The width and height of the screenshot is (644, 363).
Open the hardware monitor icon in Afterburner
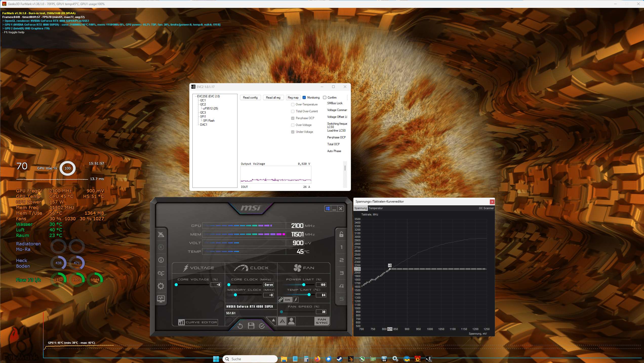point(161,299)
